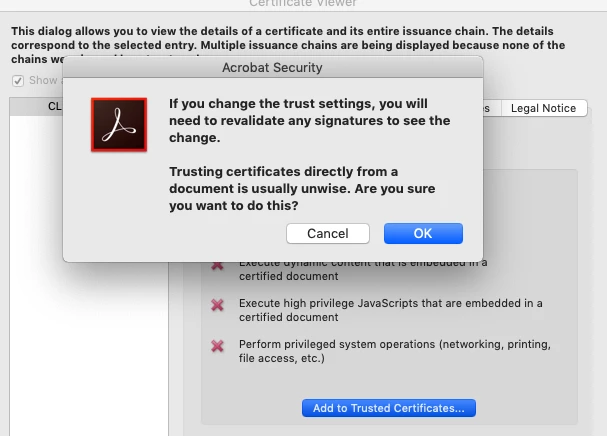
Task: Click 'If you change the trust settings' message
Action: pos(310,120)
